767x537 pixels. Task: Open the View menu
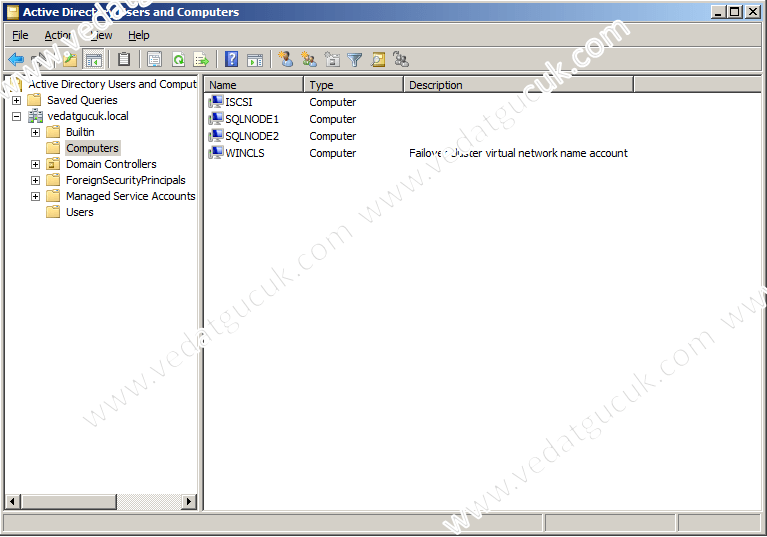coord(102,35)
